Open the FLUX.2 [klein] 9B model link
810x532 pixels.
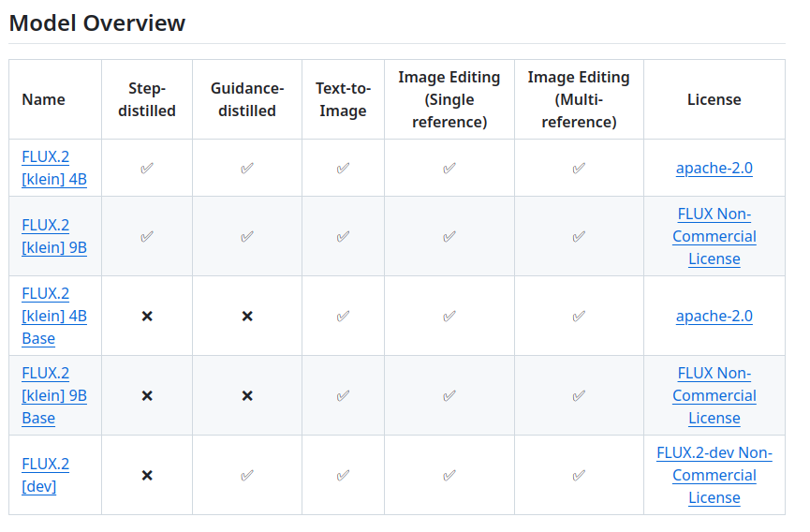tap(54, 236)
